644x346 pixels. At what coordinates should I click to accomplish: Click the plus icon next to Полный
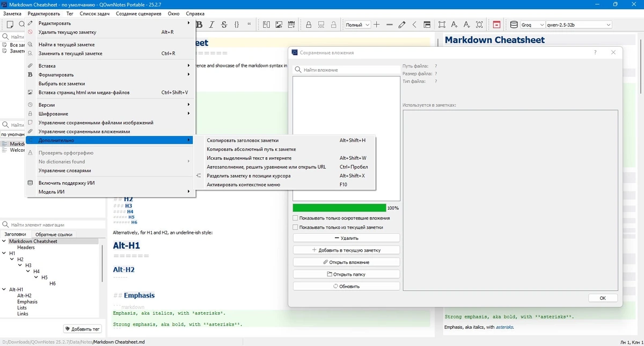[x=377, y=25]
